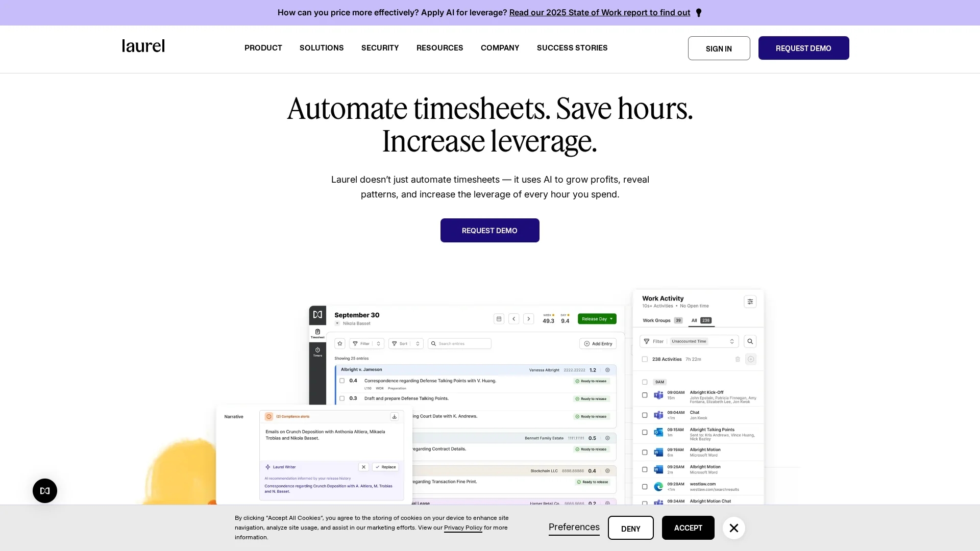Select all 238 Activities checkbox
Screen dimensions: 980x551
click(645, 359)
